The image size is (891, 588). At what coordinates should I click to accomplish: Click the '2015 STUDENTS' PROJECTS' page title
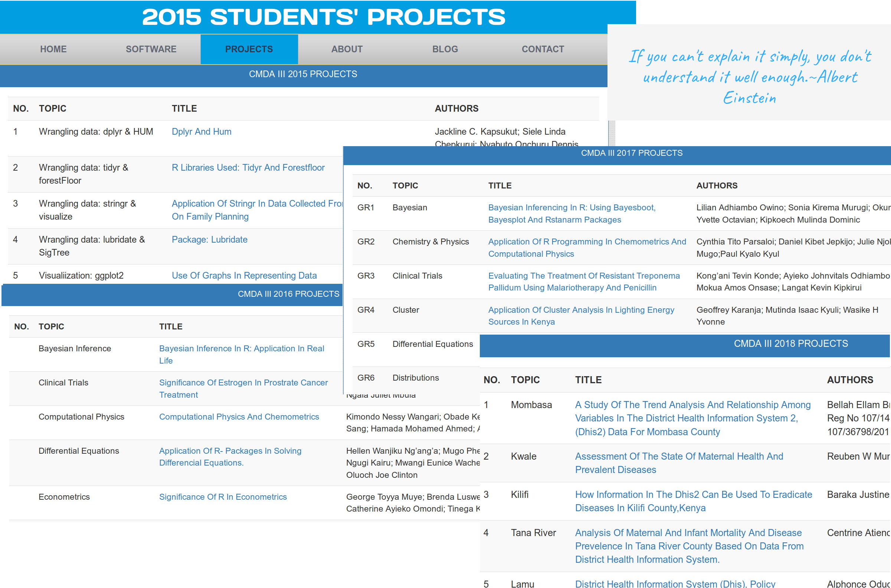pyautogui.click(x=324, y=17)
